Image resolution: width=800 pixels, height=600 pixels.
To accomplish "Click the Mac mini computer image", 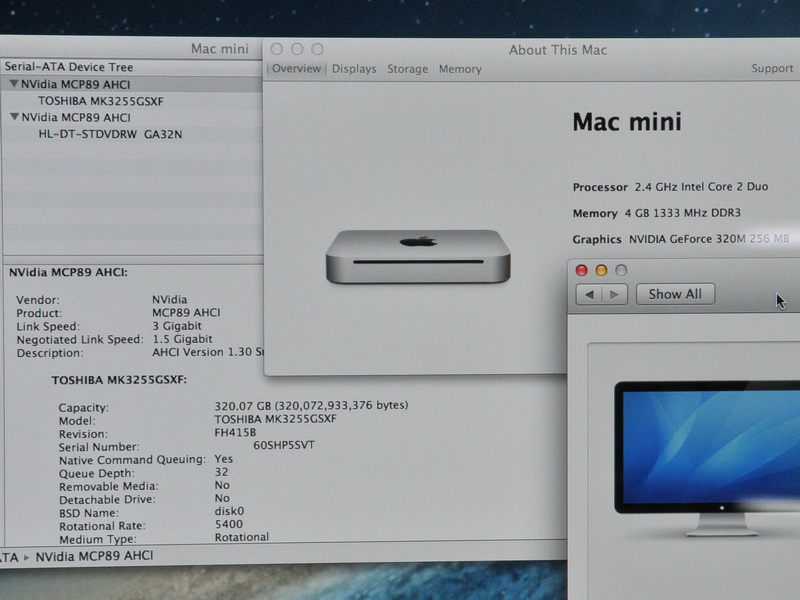I will pos(418,256).
